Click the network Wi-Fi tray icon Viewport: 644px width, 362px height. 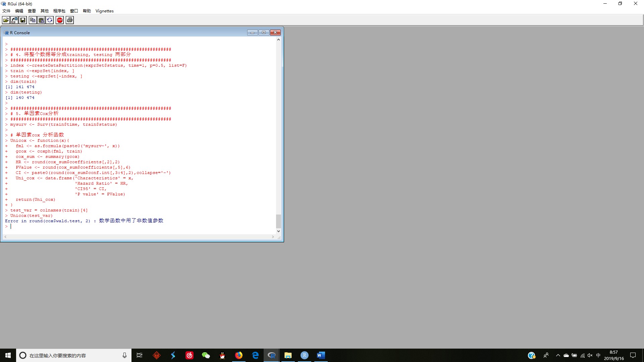582,355
